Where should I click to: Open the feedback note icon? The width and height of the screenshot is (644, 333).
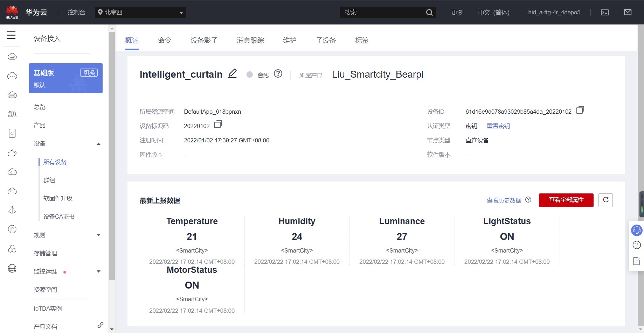(x=637, y=261)
